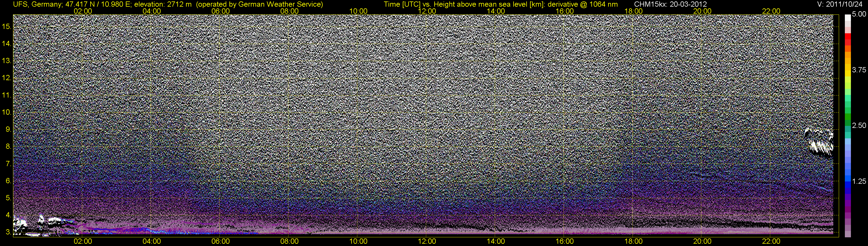868x246 pixels.
Task: Click the 5.00 colorbar scale value
Action: click(859, 14)
